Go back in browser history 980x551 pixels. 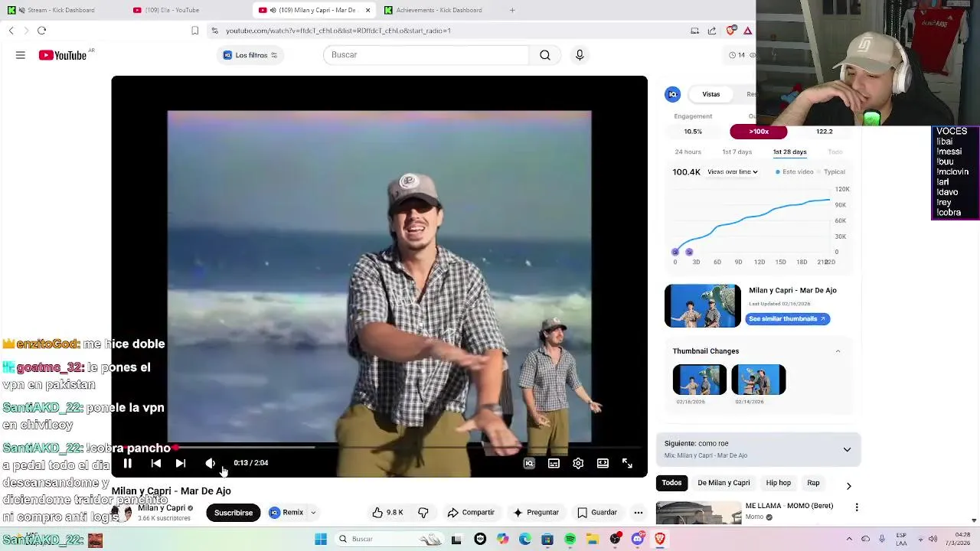coord(11,31)
